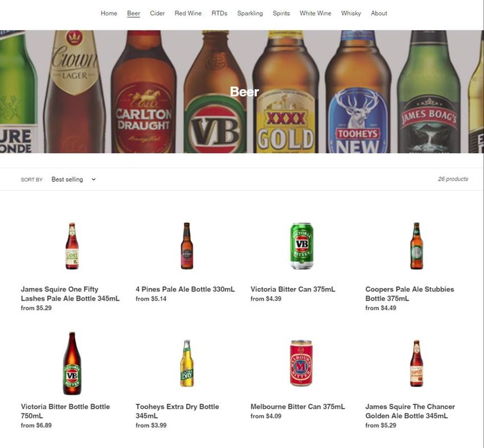Click the 'from $5.14' price text
This screenshot has height=448, width=484.
coord(151,299)
